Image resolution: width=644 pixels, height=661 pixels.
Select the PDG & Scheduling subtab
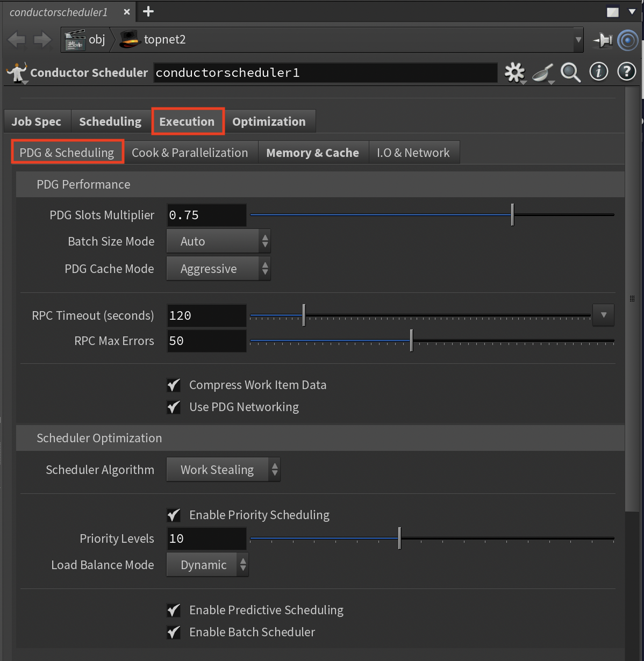coord(67,153)
